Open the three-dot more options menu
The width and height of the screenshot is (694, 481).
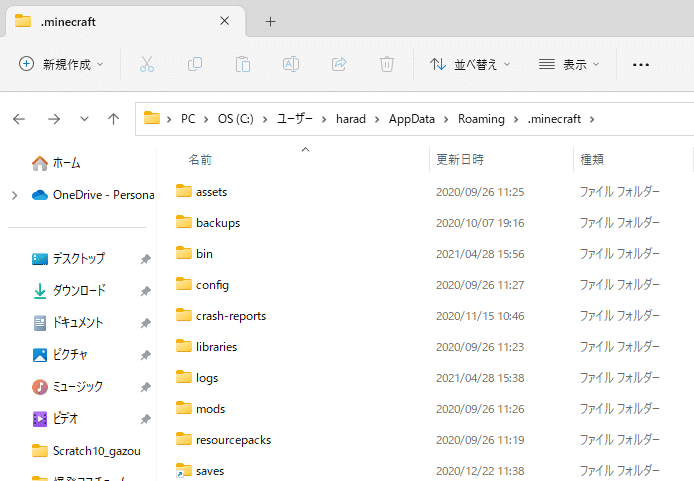pos(640,65)
